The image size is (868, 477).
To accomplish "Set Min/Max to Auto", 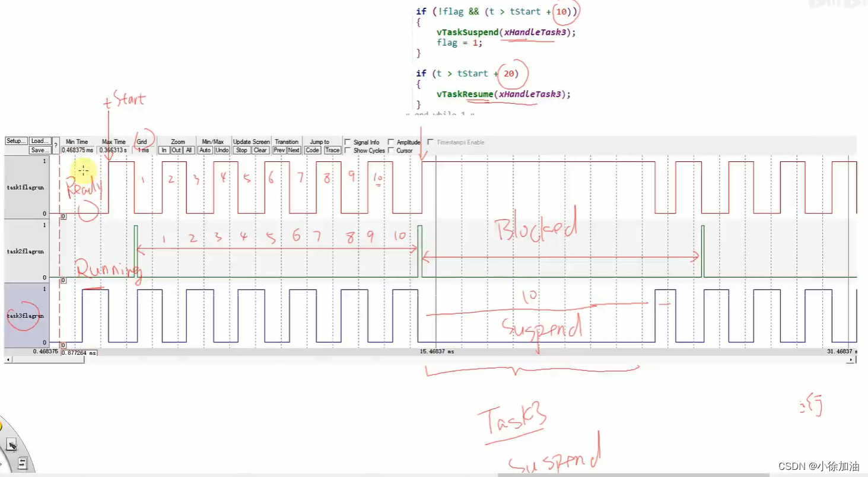I will (205, 150).
